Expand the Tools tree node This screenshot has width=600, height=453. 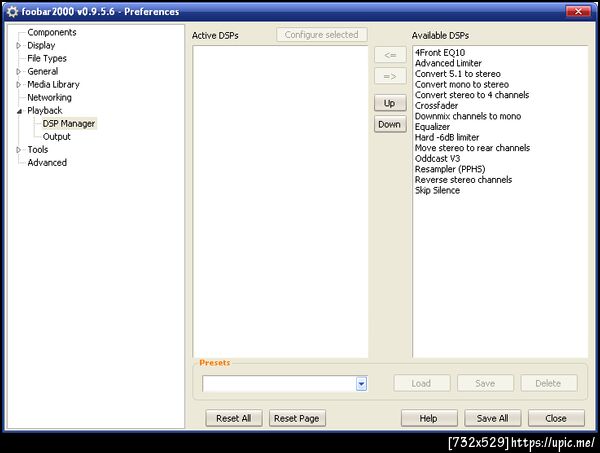click(18, 150)
